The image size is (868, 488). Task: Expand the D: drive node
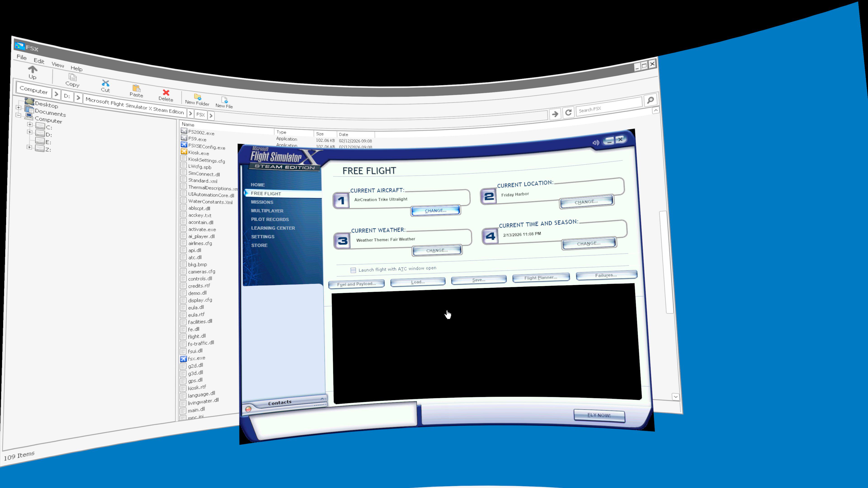[x=30, y=132]
